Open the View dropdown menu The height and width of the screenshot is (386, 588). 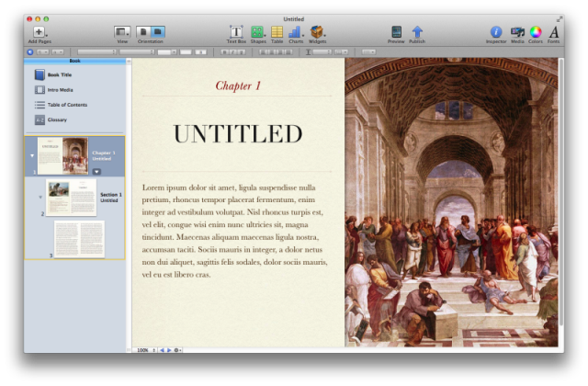click(x=121, y=32)
